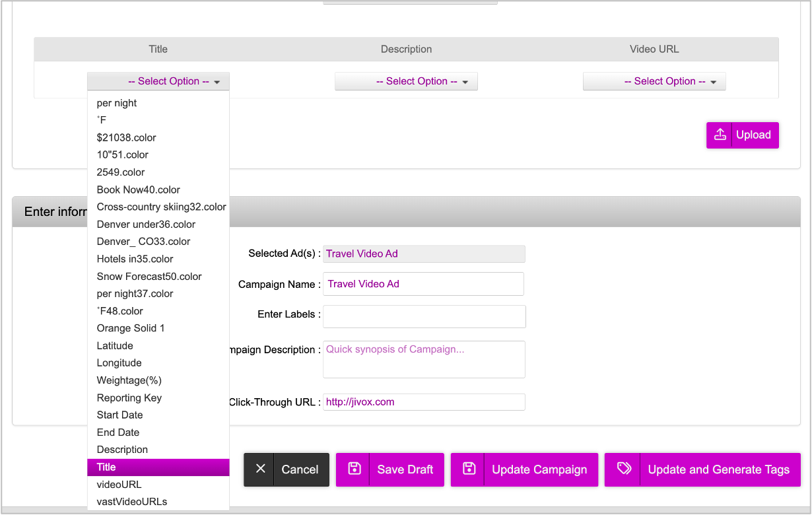812x515 pixels.
Task: Choose the highlighted Title option in list
Action: click(x=158, y=467)
